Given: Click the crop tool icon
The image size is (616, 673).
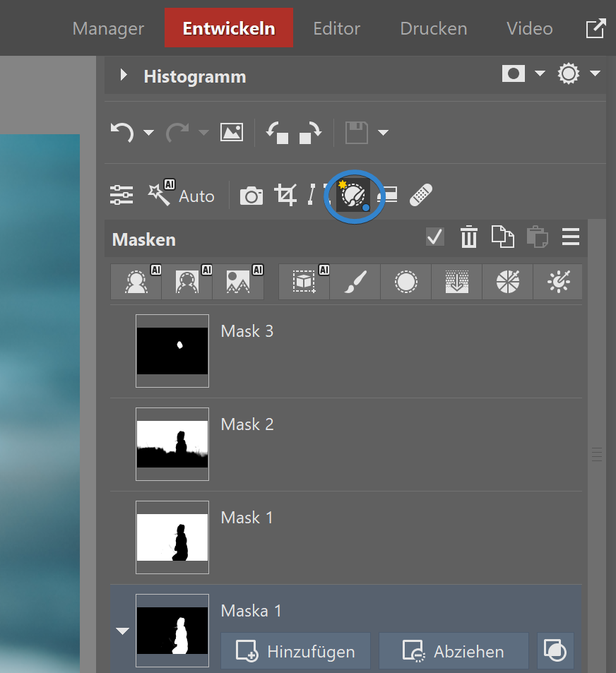Looking at the screenshot, I should pos(285,195).
